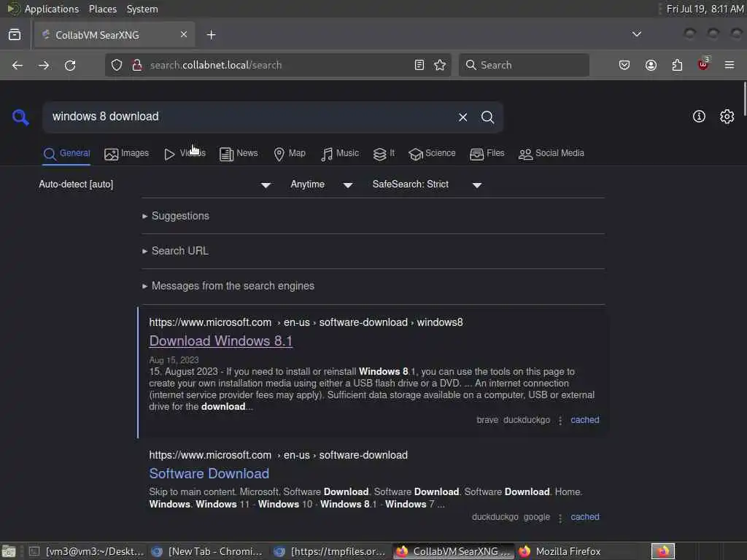Switch to the Social Media tab

[551, 154]
